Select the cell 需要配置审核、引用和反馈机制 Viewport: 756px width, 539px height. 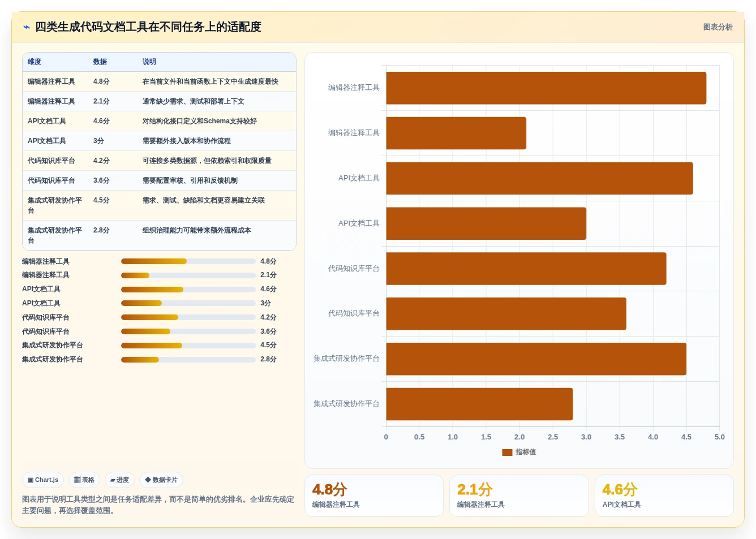[x=190, y=180]
